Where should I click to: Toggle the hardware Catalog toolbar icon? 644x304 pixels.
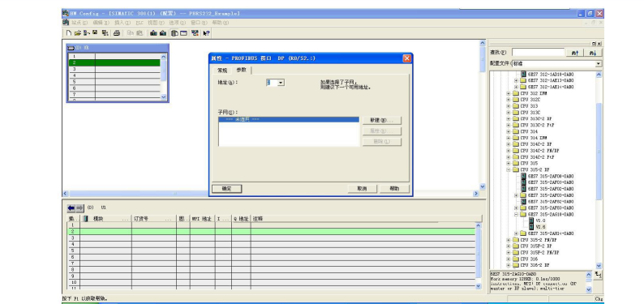point(174,32)
